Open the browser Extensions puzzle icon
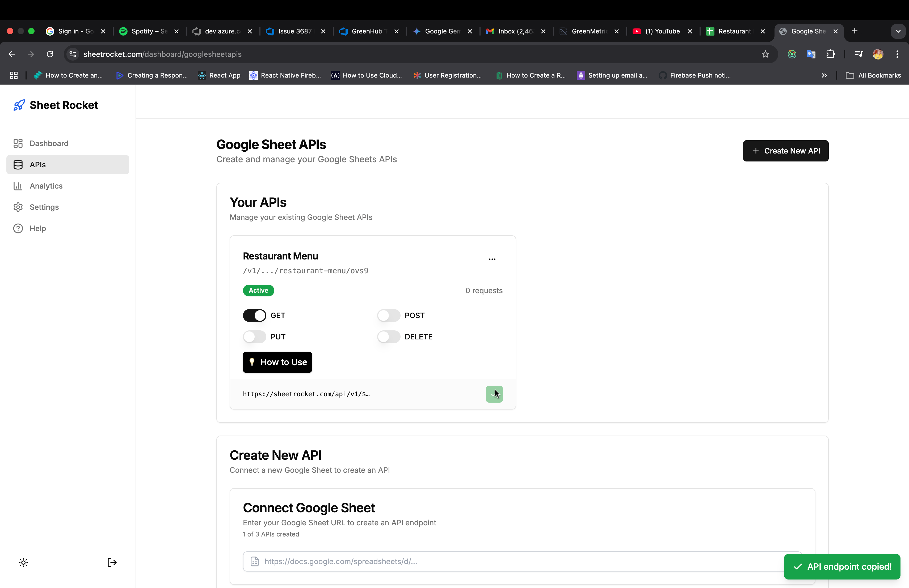Screen dimensions: 909x588 pyautogui.click(x=830, y=54)
